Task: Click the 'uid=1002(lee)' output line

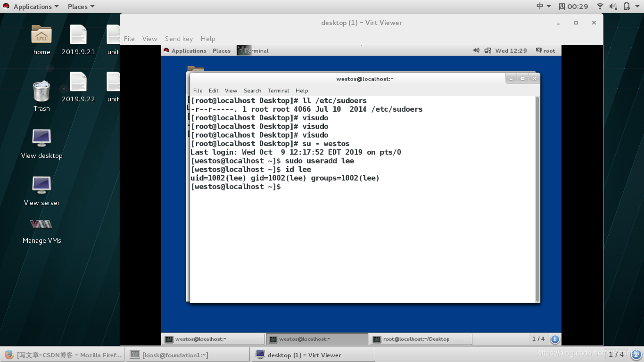Action: pos(285,178)
